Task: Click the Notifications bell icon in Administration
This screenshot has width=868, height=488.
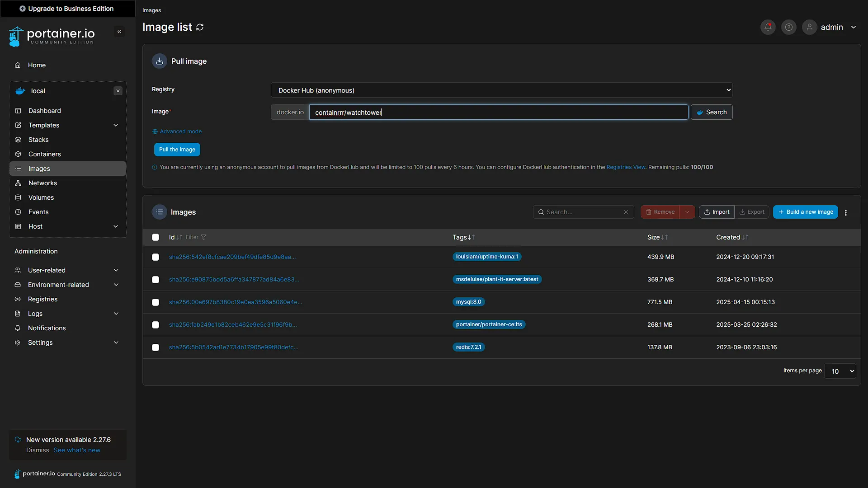Action: click(x=18, y=328)
